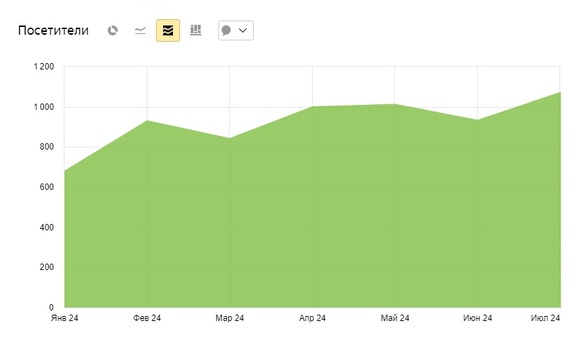
Task: Click the Фев 24 axis label
Action: pos(147,318)
